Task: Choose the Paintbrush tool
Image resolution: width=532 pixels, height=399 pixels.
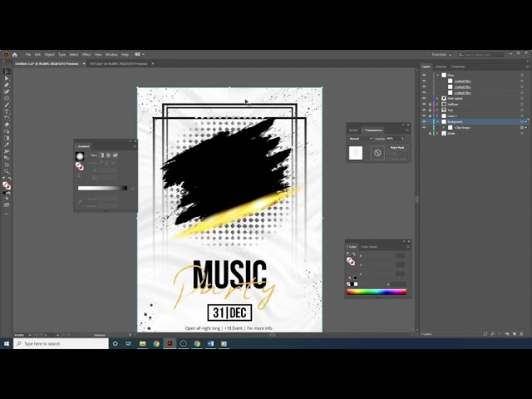Action: [x=7, y=106]
